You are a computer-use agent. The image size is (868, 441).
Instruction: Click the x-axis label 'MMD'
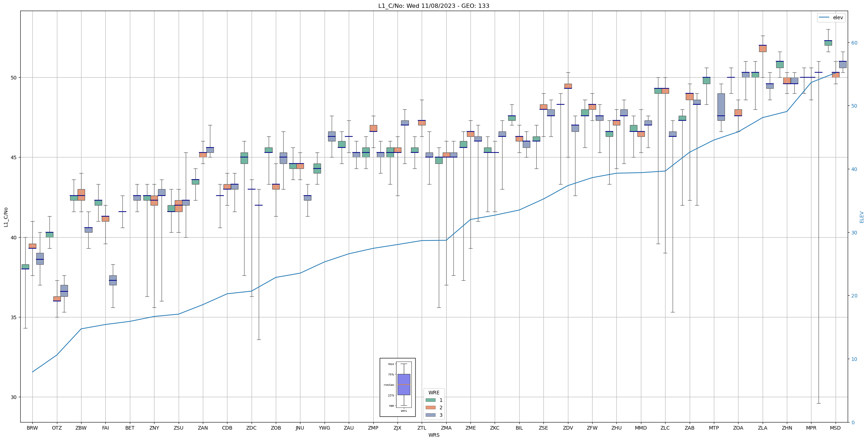[x=641, y=428]
